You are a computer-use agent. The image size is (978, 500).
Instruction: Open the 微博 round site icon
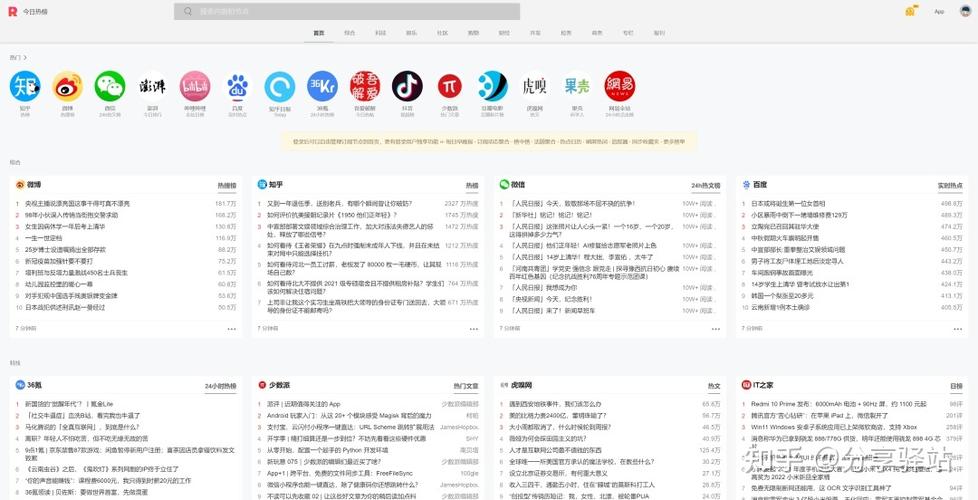tap(67, 86)
